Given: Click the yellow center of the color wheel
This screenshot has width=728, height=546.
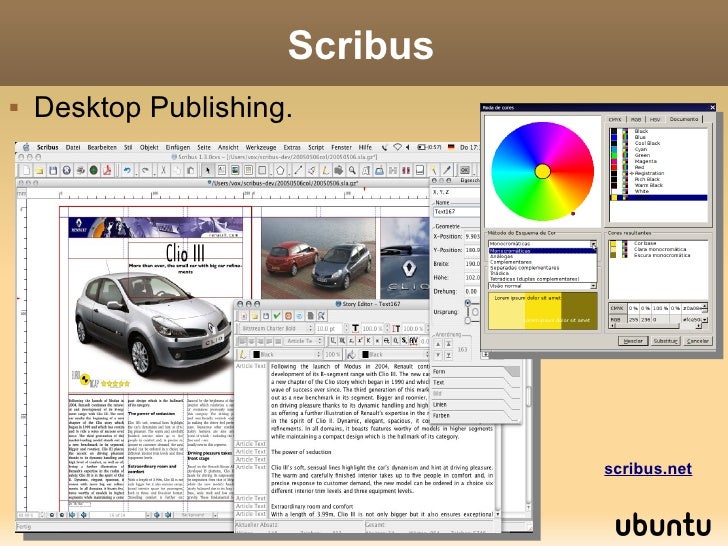Looking at the screenshot, I should pyautogui.click(x=542, y=171).
